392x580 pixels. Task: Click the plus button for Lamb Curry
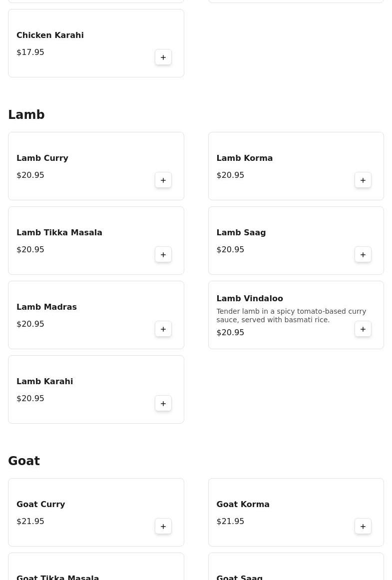click(x=163, y=180)
